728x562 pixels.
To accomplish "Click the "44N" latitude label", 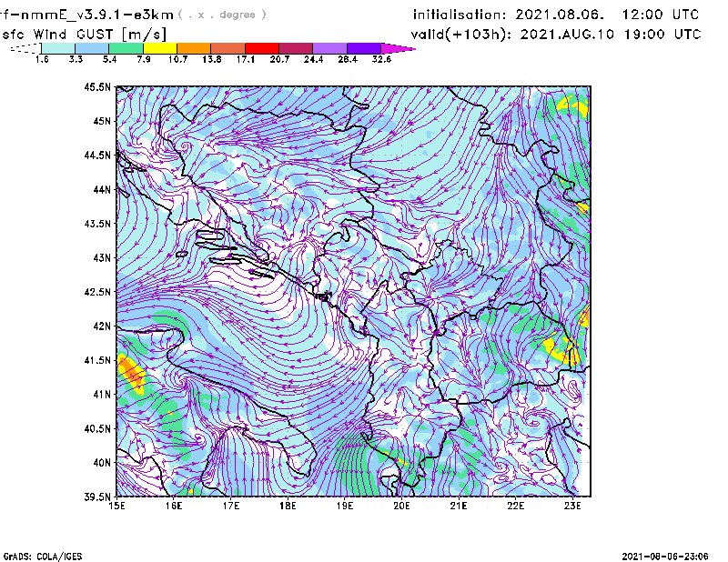I will point(102,189).
